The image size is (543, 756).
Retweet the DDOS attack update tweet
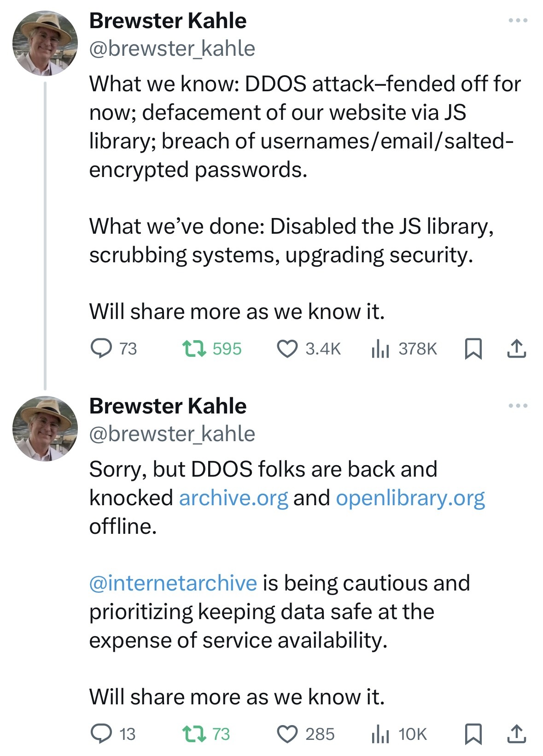[x=212, y=348]
